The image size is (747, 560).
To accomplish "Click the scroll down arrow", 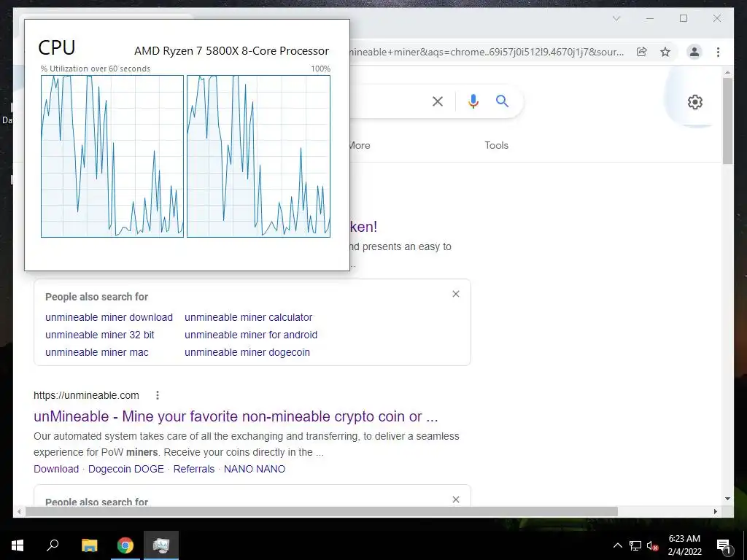I will click(x=727, y=499).
